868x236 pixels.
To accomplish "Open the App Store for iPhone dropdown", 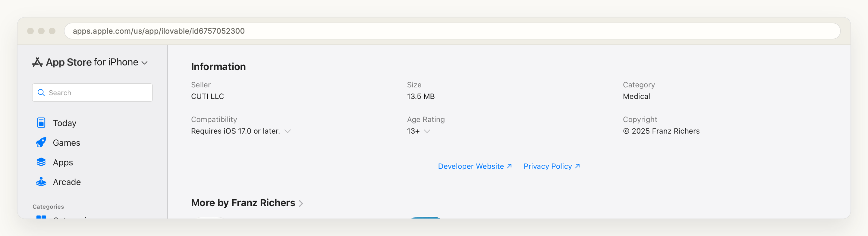I will click(145, 63).
